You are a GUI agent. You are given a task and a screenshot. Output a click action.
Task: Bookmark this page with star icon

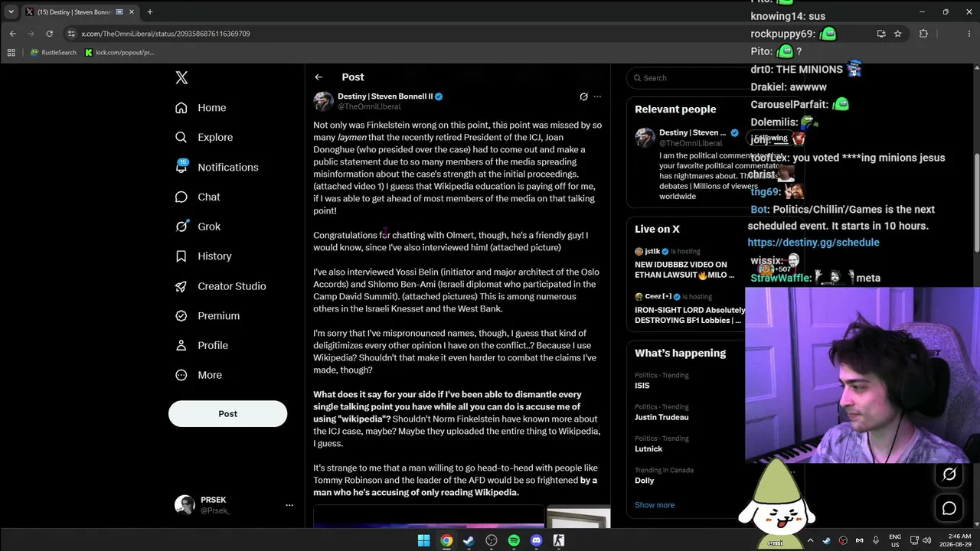[898, 34]
